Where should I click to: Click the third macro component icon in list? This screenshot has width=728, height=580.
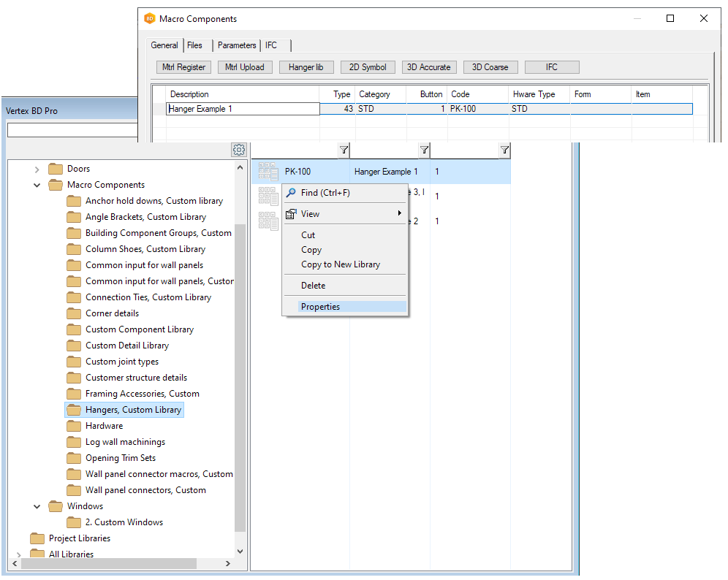point(268,221)
